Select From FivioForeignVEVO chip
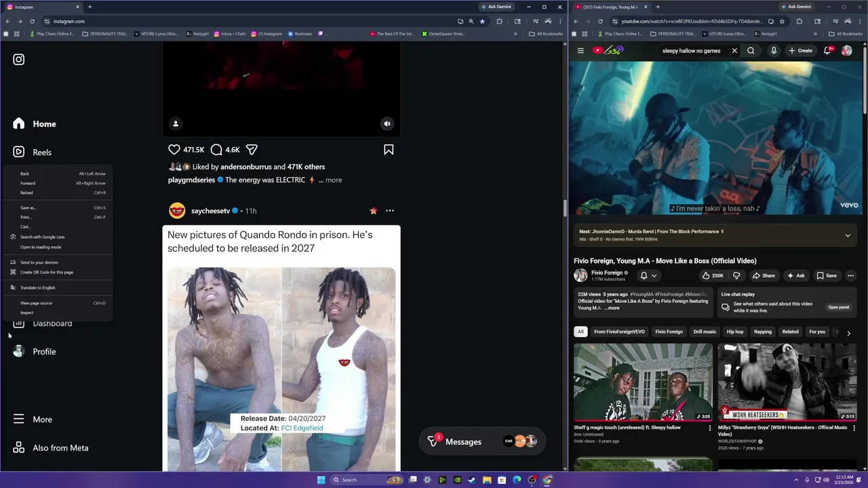The image size is (868, 488). (619, 332)
